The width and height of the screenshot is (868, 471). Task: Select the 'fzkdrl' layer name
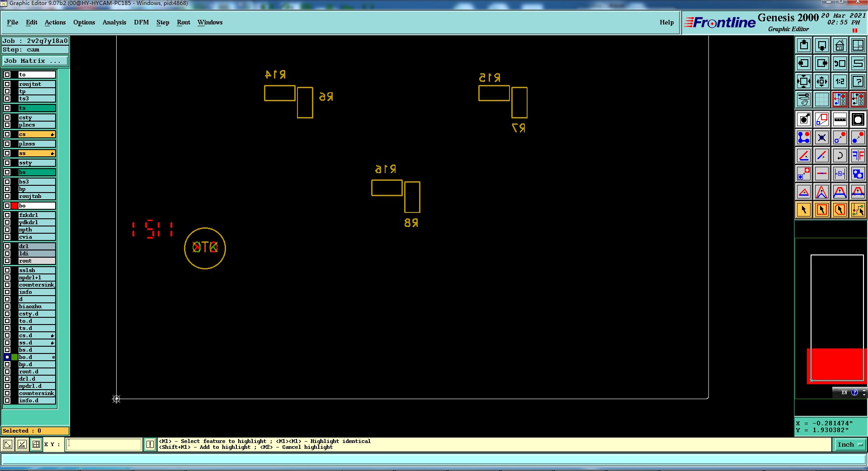pyautogui.click(x=37, y=215)
